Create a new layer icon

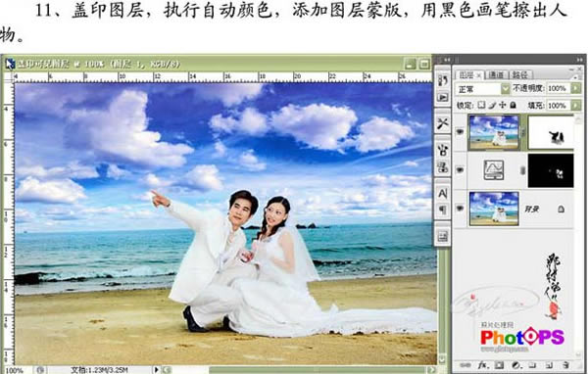coord(549,365)
